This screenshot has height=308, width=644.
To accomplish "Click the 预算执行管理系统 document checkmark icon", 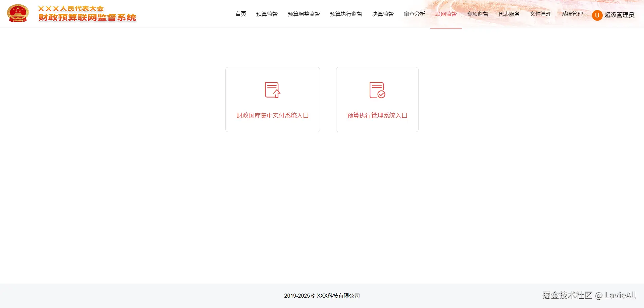I will (377, 90).
